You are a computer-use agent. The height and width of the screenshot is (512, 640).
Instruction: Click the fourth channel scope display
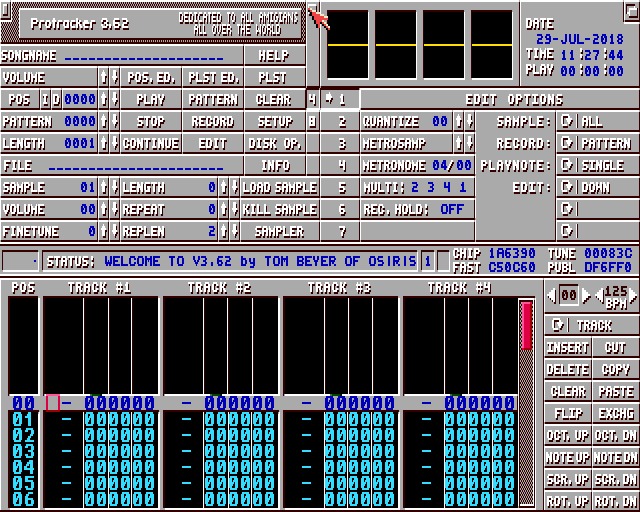tap(492, 45)
